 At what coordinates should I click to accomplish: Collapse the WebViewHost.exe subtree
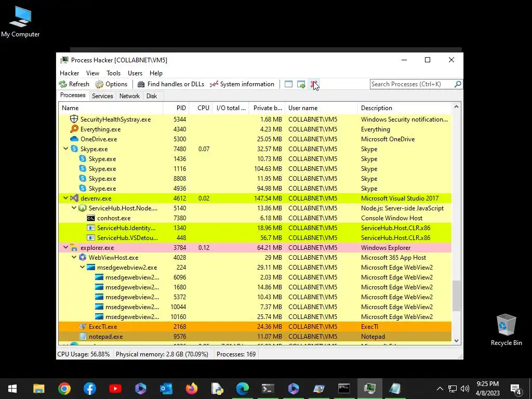coord(74,257)
